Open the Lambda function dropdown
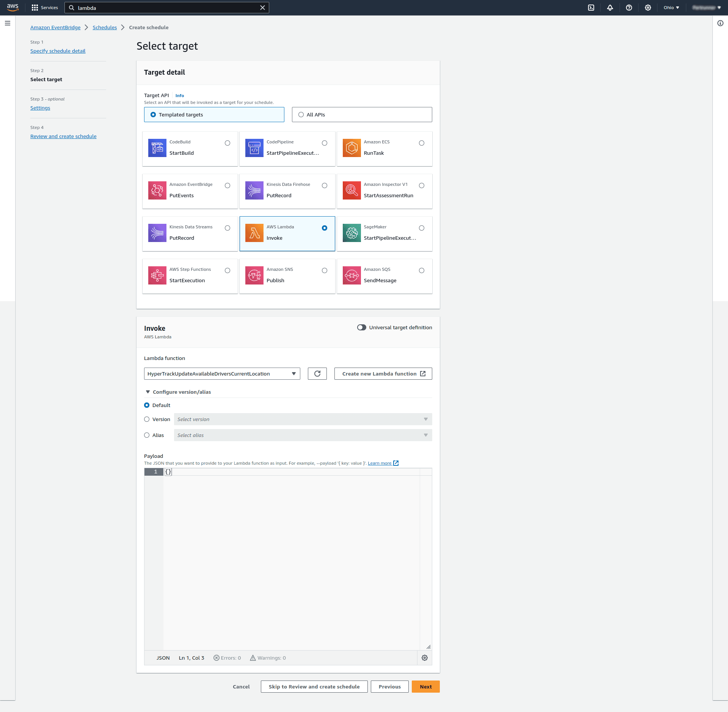The width and height of the screenshot is (728, 712). (222, 374)
